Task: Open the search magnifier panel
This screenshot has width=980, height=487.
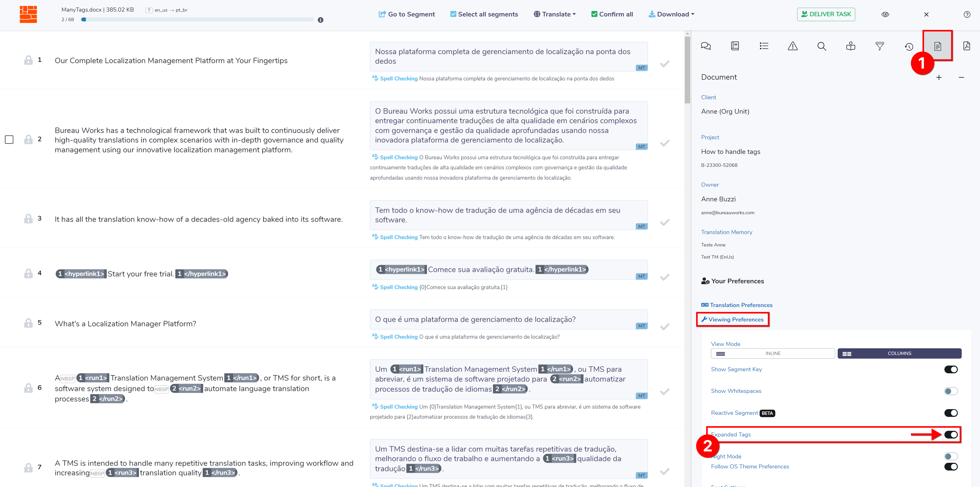Action: pyautogui.click(x=821, y=46)
